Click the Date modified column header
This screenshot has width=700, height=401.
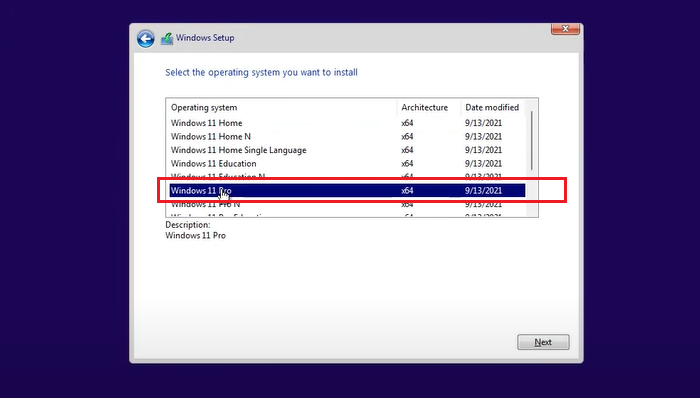click(492, 107)
